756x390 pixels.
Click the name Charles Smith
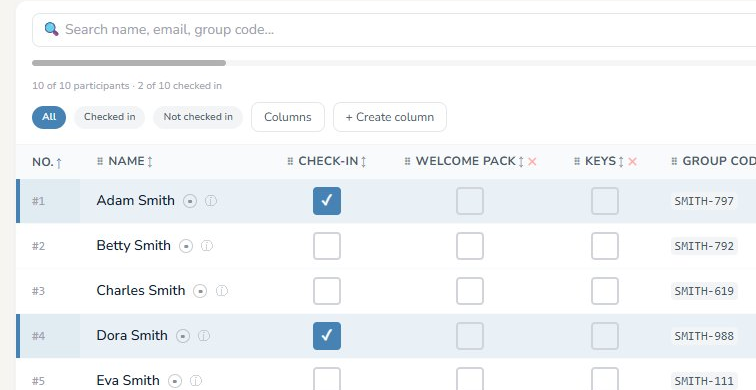tap(141, 291)
